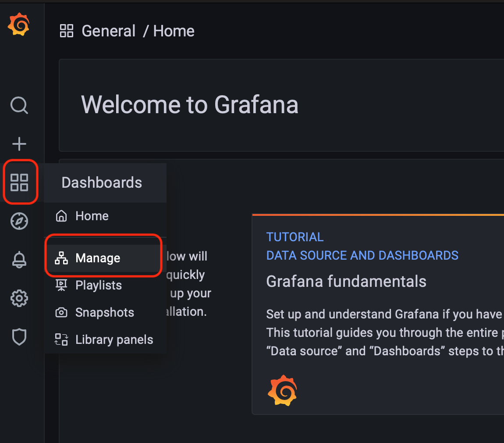Open the Explore compass icon

point(19,221)
